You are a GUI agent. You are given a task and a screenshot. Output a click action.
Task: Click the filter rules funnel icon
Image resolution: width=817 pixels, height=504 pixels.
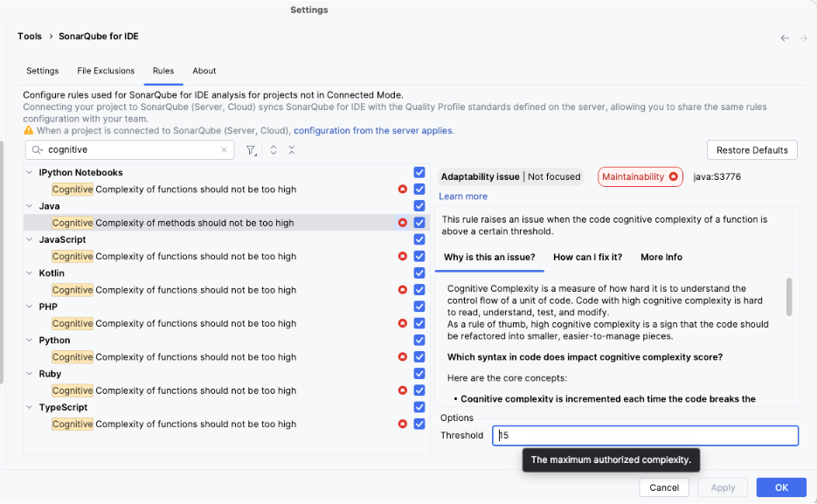pos(251,150)
